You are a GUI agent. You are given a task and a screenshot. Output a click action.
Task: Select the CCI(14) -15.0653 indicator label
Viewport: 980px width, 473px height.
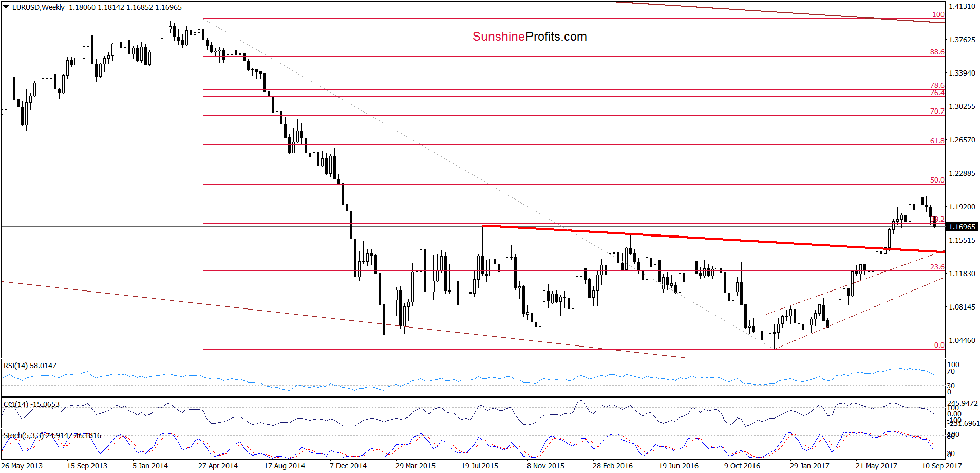[x=32, y=404]
